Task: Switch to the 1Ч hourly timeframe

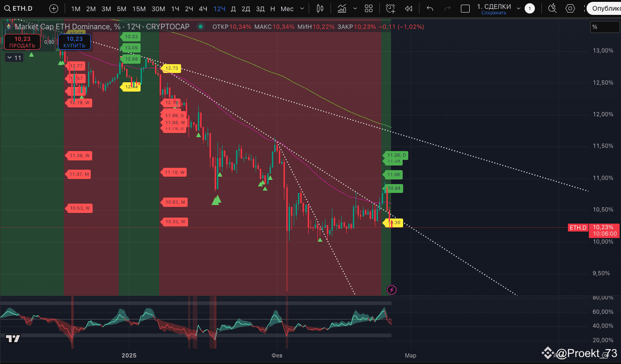Action: point(175,8)
